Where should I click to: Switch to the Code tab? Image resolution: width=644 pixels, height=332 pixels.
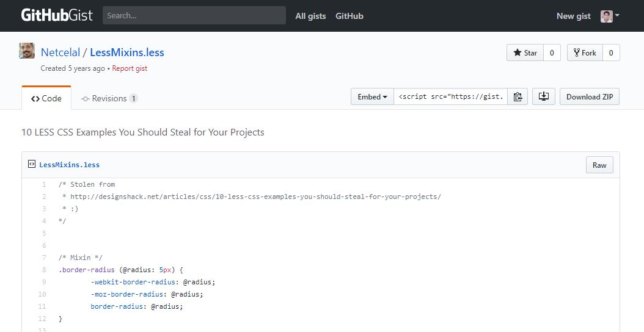click(46, 98)
